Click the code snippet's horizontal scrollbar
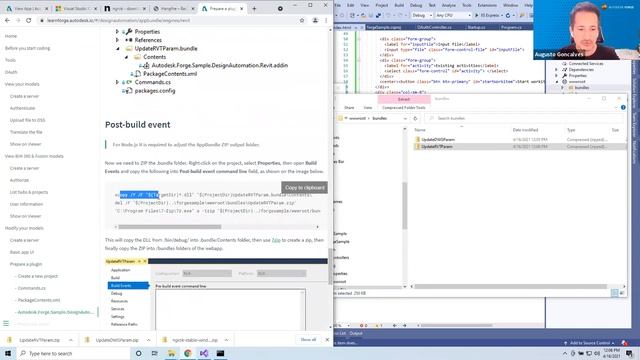 [169, 227]
